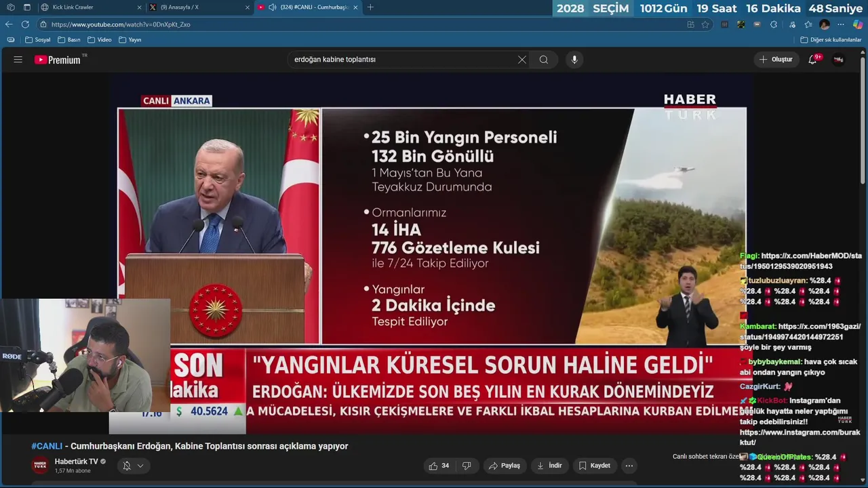Focus the YouTube search field
The height and width of the screenshot is (488, 868).
(x=402, y=60)
